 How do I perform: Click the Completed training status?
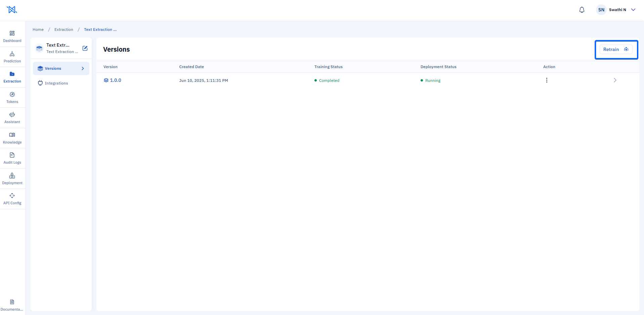point(327,81)
